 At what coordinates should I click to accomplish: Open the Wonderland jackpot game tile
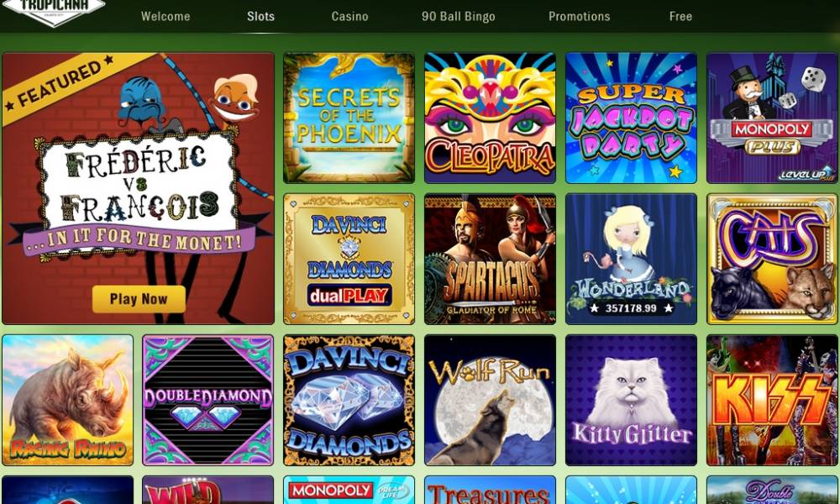[x=631, y=260]
